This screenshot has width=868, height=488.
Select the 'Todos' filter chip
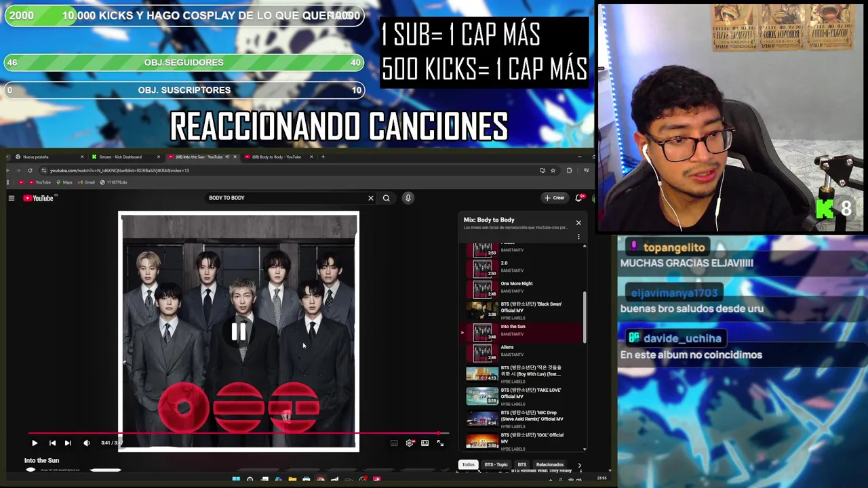coord(468,465)
